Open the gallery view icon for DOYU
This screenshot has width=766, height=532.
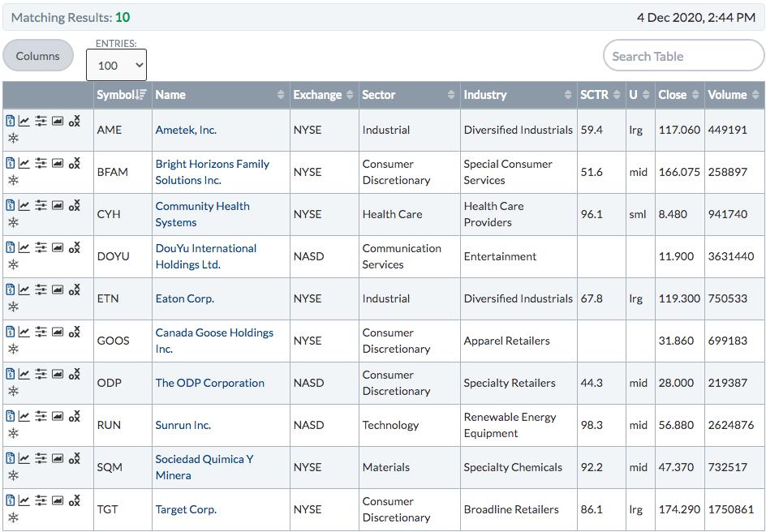click(x=58, y=247)
